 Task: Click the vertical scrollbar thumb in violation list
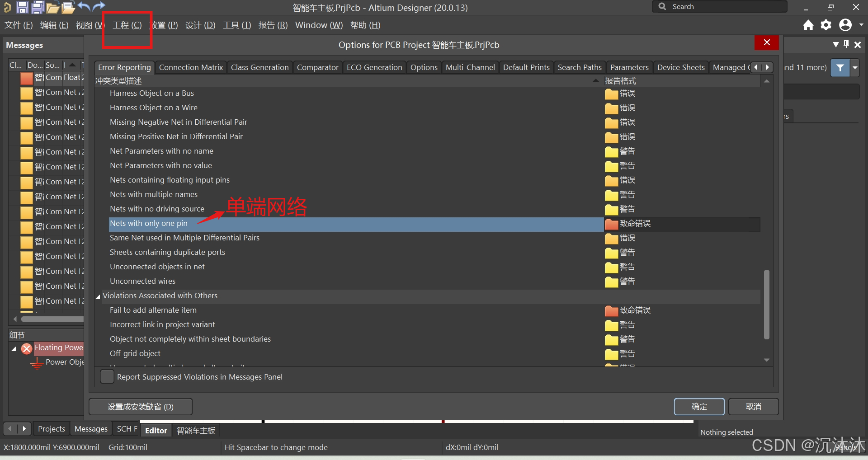coord(766,304)
